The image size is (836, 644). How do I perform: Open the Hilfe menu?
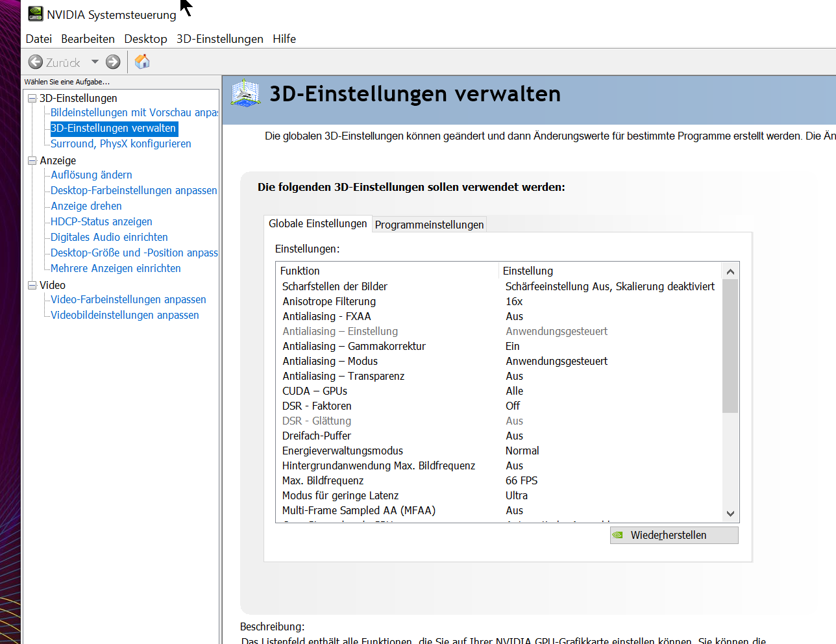(284, 39)
